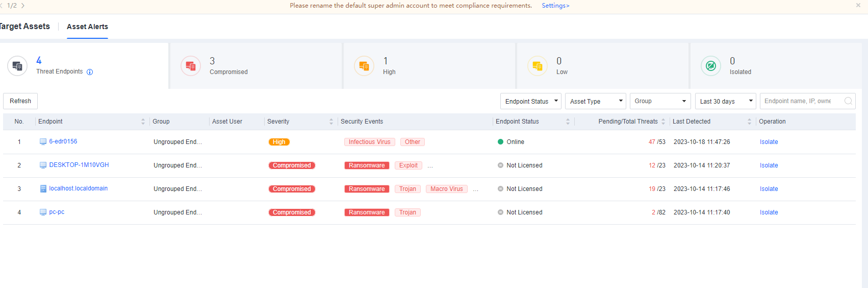Click the Isolated endpoints summary icon
The image size is (868, 288).
(711, 66)
